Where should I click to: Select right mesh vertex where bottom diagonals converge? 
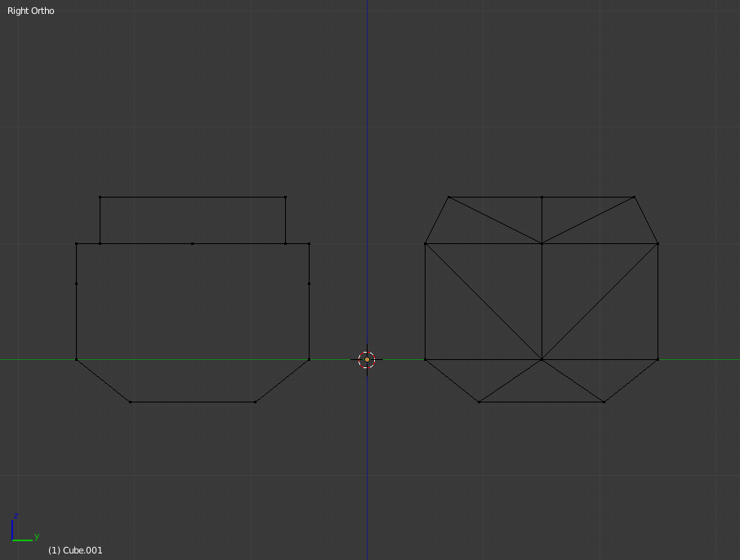542,359
